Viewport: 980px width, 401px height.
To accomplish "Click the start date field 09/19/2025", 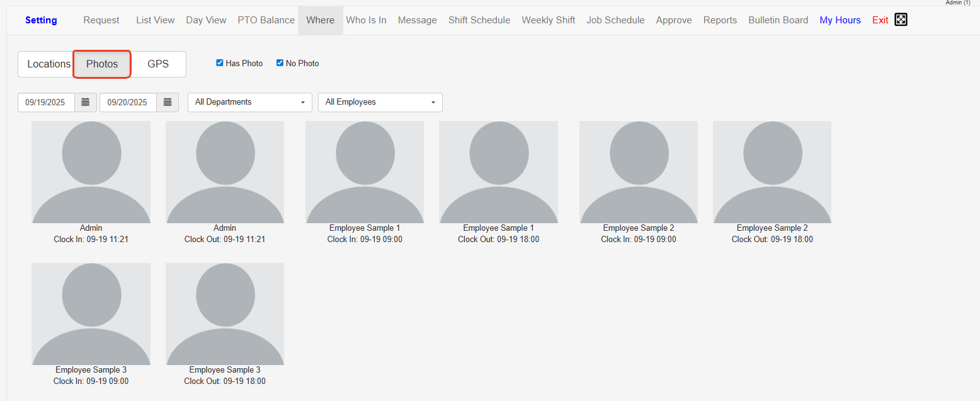I will [x=46, y=102].
